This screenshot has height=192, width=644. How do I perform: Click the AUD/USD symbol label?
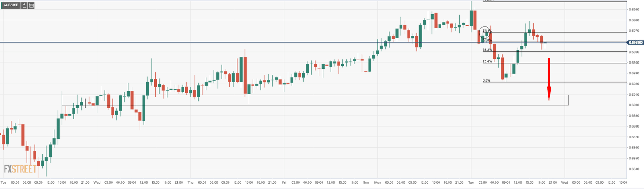11,5
